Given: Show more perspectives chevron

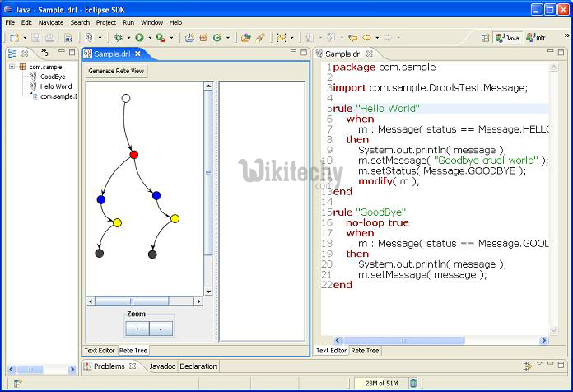Looking at the screenshot, I should [566, 35].
